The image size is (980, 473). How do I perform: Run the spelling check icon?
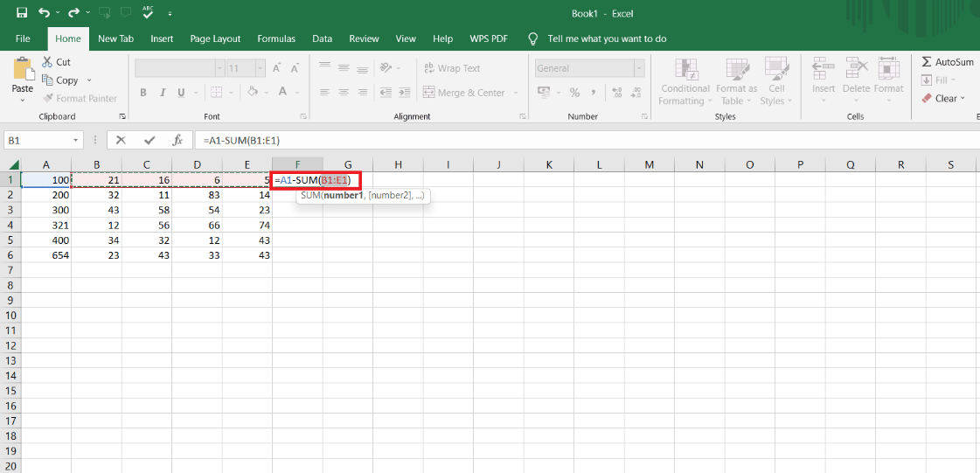click(x=148, y=12)
